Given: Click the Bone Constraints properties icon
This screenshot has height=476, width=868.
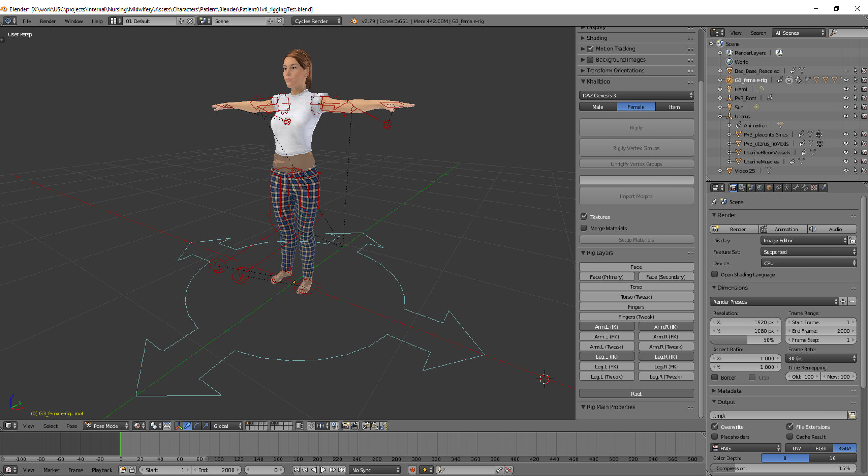Looking at the screenshot, I should [805, 188].
